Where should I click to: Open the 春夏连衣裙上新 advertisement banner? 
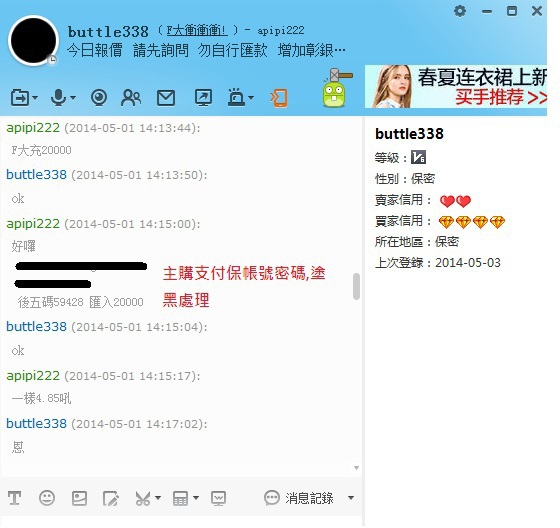coord(456,86)
